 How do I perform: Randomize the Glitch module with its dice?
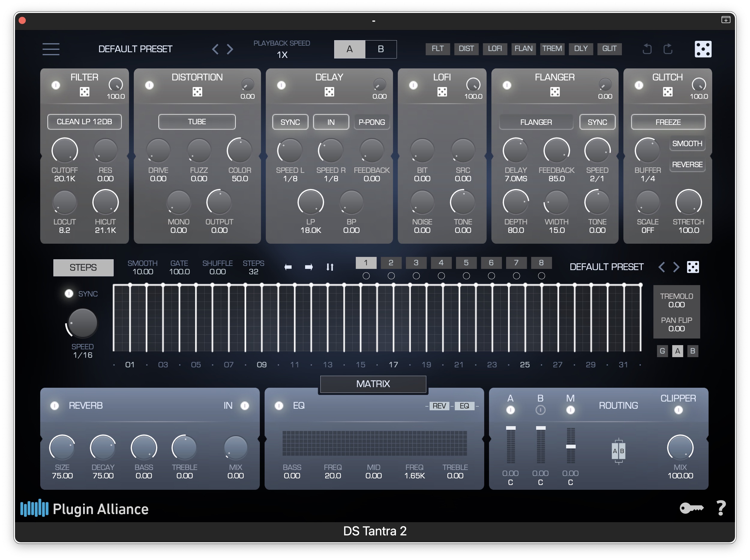(667, 92)
